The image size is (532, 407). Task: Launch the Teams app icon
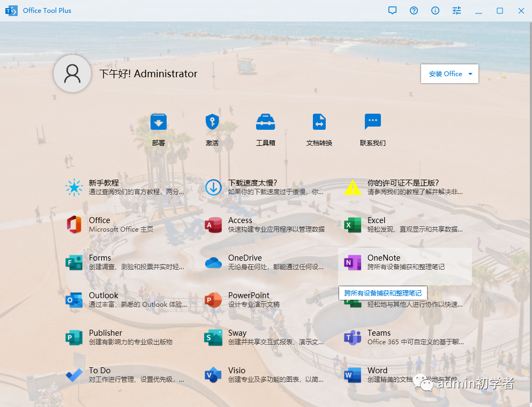[353, 337]
